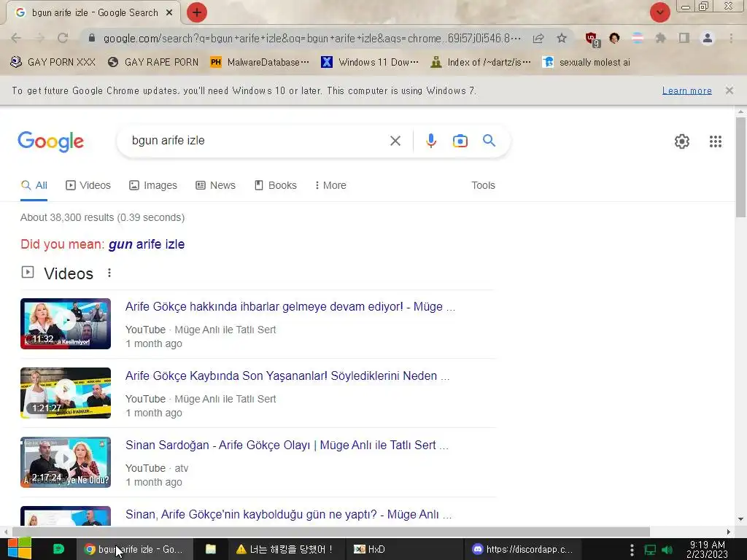Screen dimensions: 747x560
Task: Expand the More search categories menu
Action: tap(330, 185)
